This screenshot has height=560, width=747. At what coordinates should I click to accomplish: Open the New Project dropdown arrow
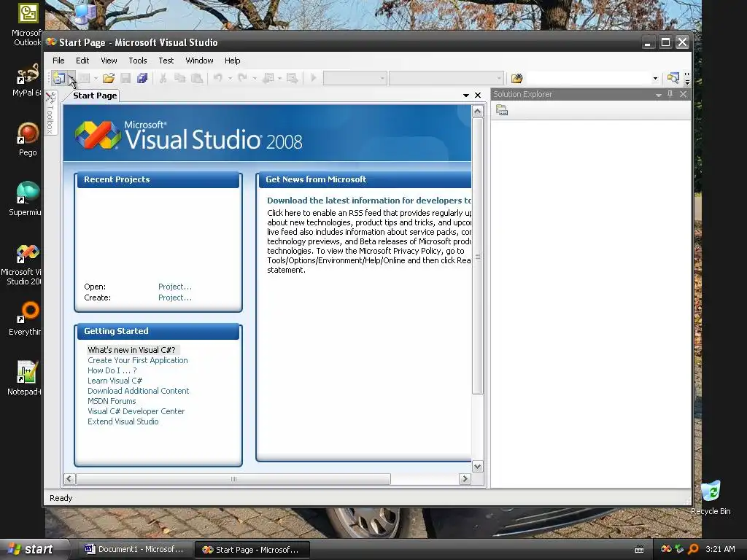click(x=71, y=77)
